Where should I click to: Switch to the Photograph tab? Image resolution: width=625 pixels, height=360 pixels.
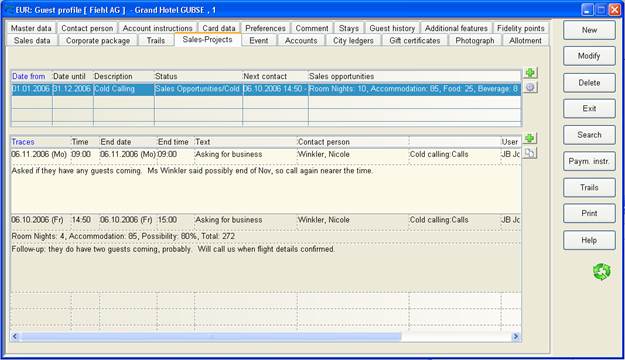coord(475,41)
